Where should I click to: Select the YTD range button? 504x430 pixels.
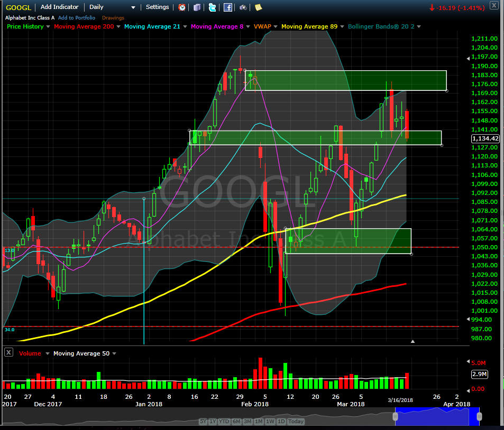click(224, 422)
